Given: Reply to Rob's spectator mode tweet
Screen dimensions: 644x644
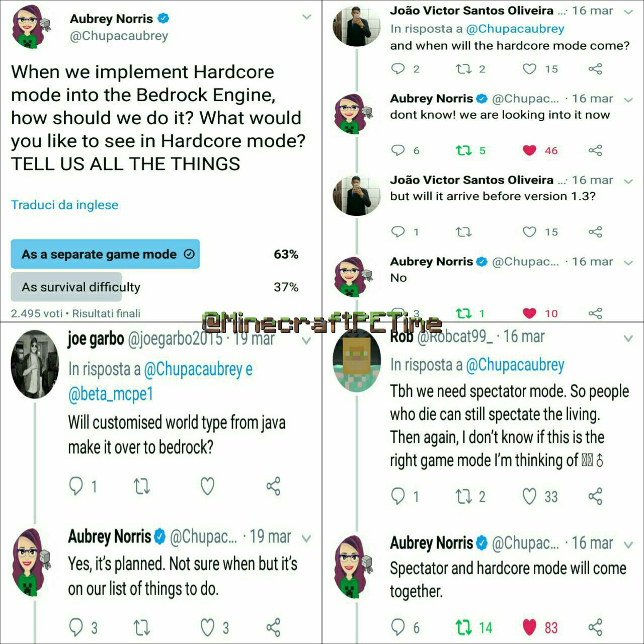Looking at the screenshot, I should [x=398, y=496].
